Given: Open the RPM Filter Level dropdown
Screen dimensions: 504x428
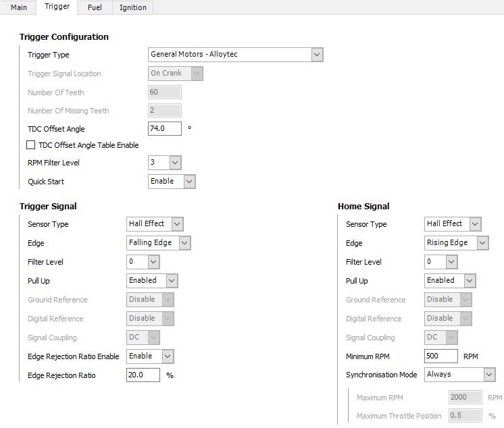Looking at the screenshot, I should click(x=165, y=163).
